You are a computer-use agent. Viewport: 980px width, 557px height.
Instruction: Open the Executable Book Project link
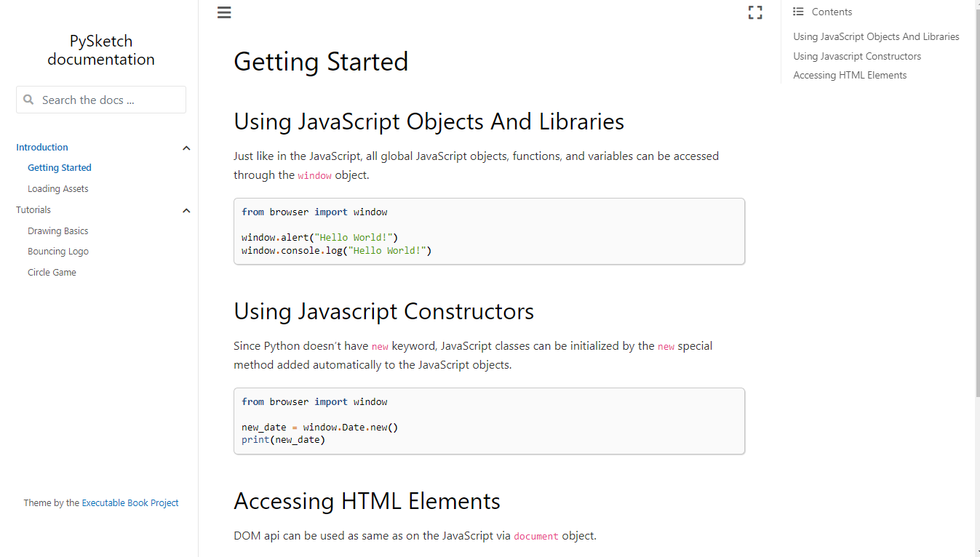click(x=130, y=502)
